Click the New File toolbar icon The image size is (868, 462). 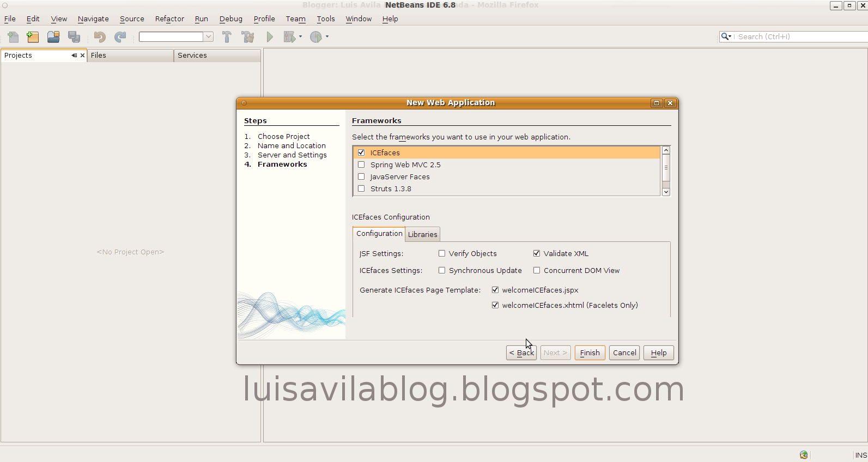coord(13,37)
